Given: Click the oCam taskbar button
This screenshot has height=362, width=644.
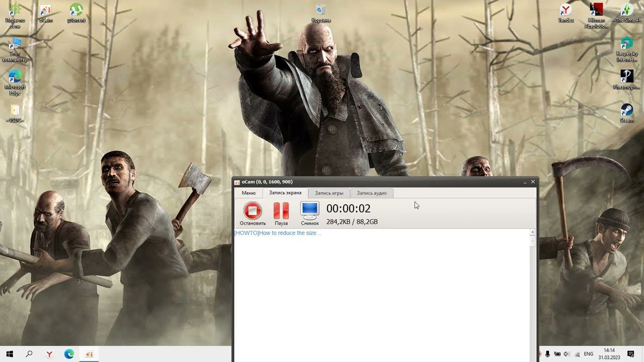Looking at the screenshot, I should pyautogui.click(x=89, y=354).
